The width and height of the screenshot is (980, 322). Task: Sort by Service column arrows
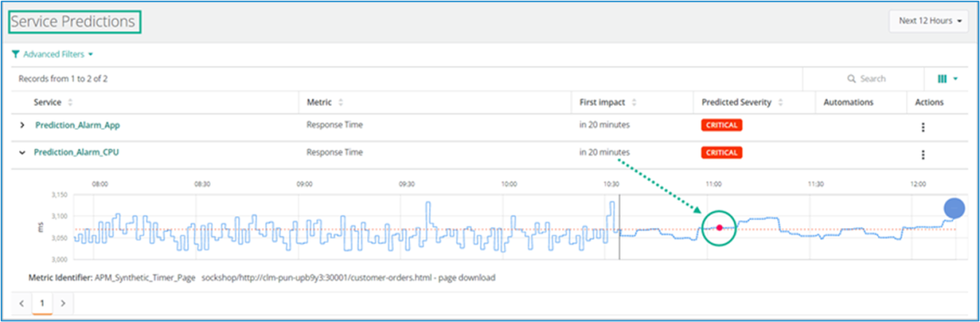[70, 102]
